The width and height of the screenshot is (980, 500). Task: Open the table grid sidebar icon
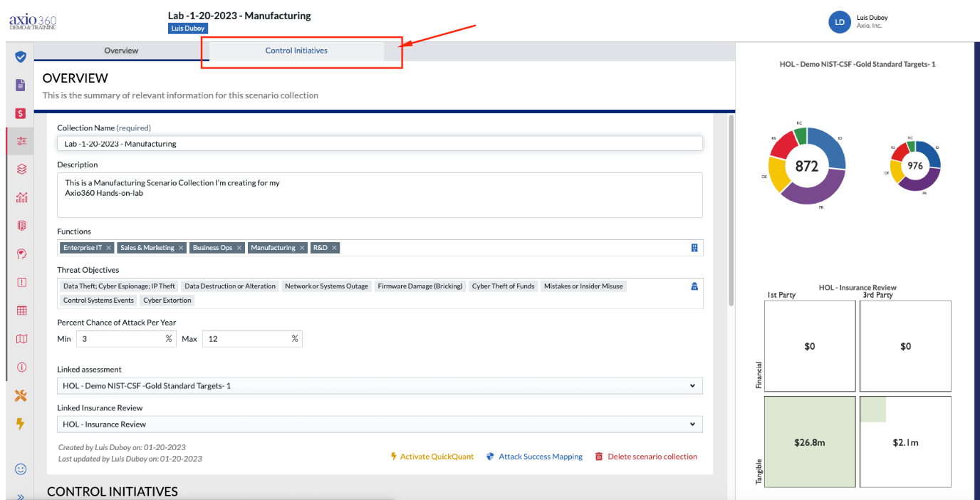(x=21, y=311)
